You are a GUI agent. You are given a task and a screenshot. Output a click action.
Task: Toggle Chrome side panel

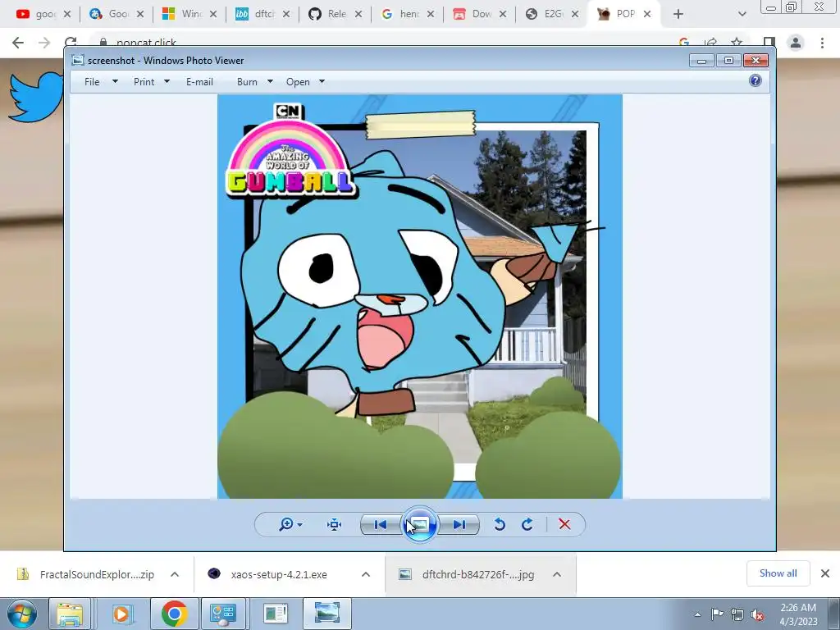coord(769,42)
